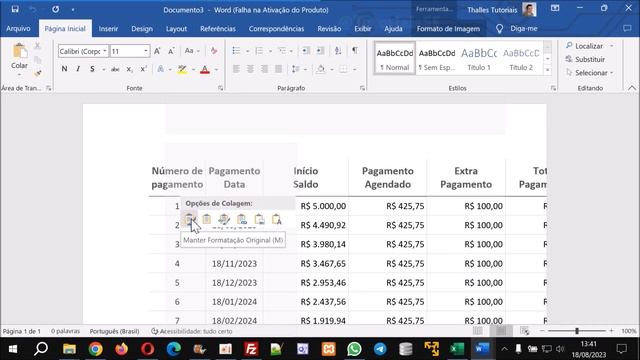Click the Substituir button

(585, 59)
